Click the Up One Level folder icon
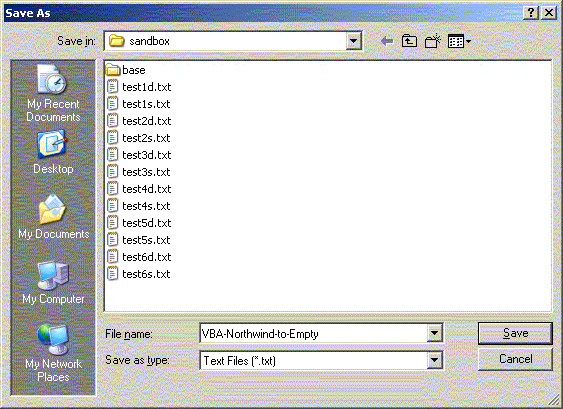 pos(409,41)
